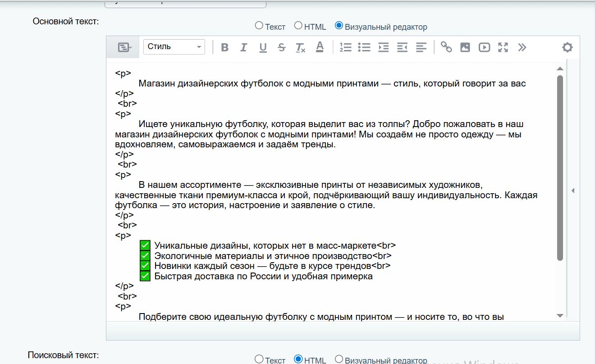Insert a numbered list
This screenshot has width=595, height=364.
[x=346, y=47]
